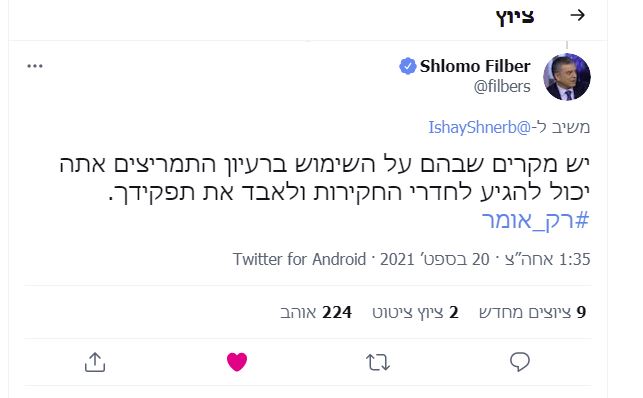Go back using the header arrow

(x=577, y=16)
